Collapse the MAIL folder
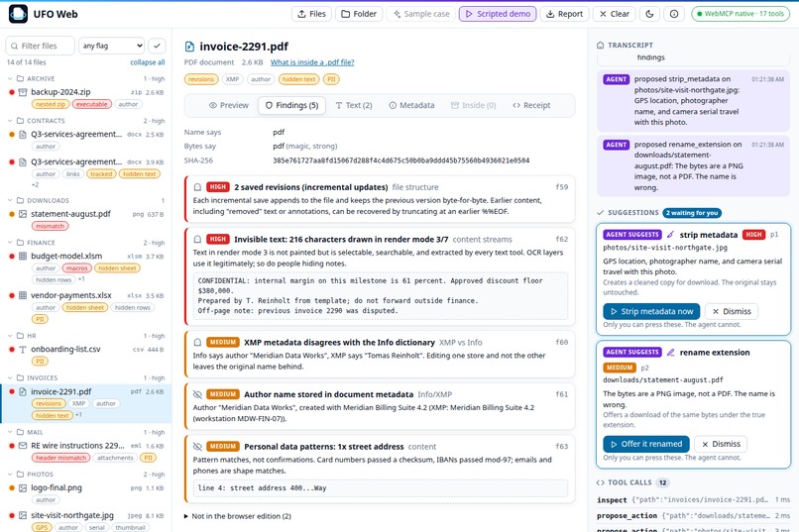Viewport: 799px width, 532px height. point(10,432)
